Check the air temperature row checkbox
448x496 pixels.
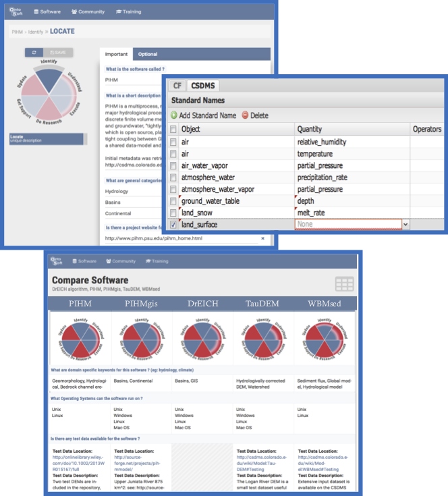[x=173, y=154]
